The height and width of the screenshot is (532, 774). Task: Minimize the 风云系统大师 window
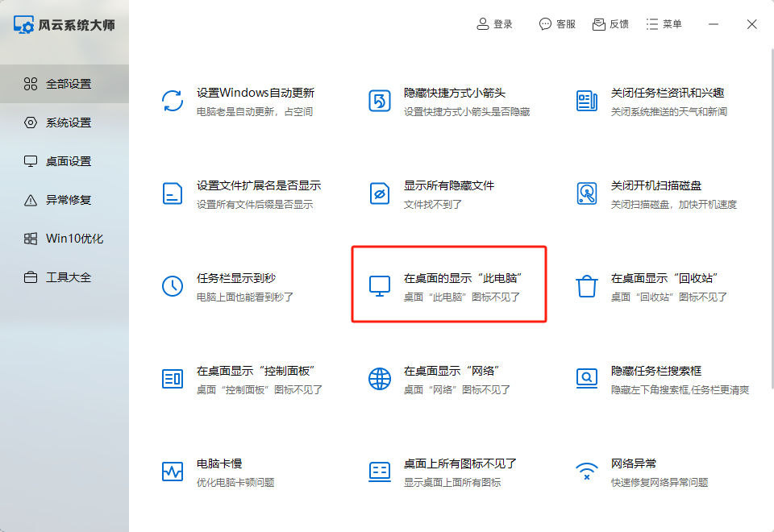point(714,24)
